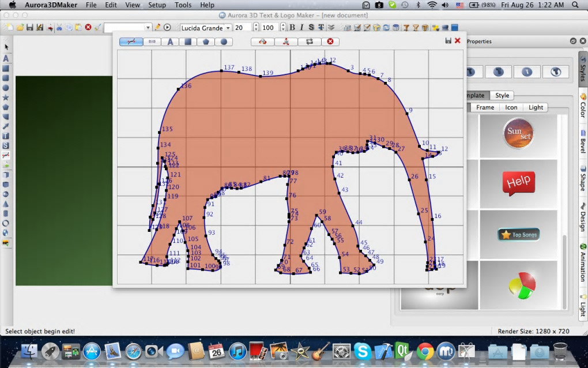
Task: Select the star shape tool in left toolbar
Action: point(6,97)
